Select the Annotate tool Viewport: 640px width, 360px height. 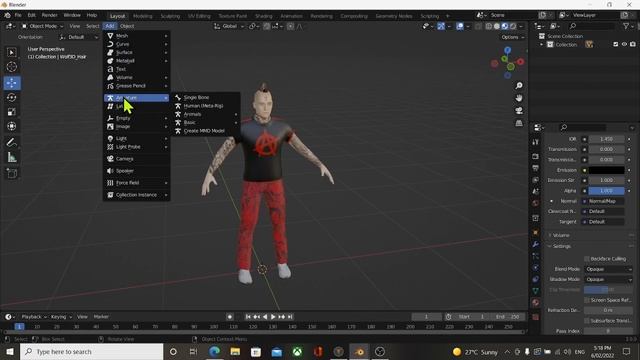coord(11,142)
